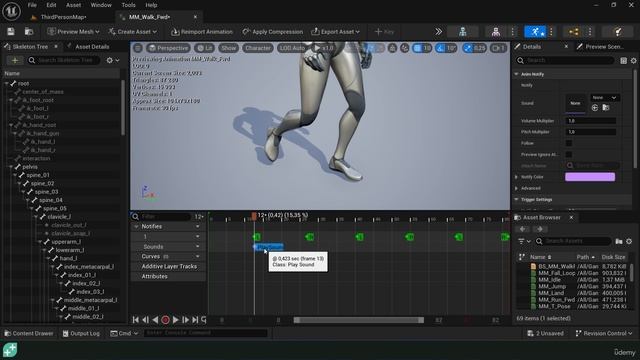This screenshot has width=640, height=360.
Task: Play the animation forward
Action: click(176, 320)
